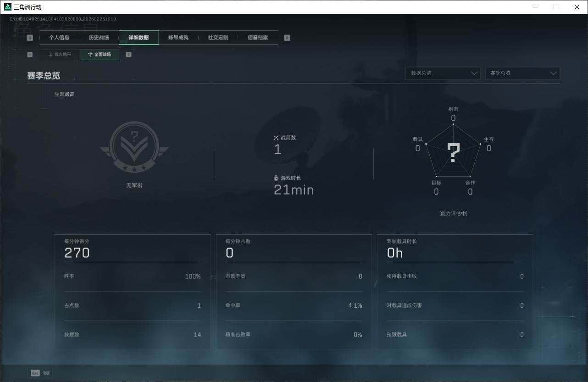The width and height of the screenshot is (588, 382).
Task: Click the D key hint beside 全面战场
Action: [128, 54]
